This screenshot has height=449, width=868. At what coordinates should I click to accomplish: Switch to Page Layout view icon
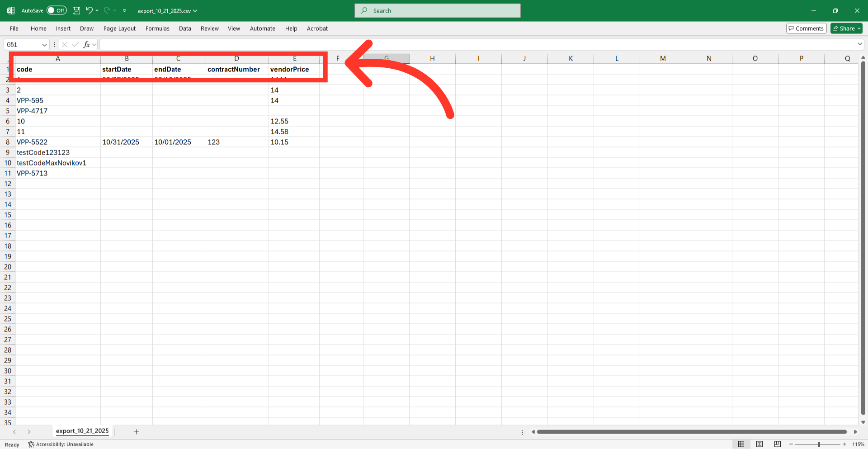tap(759, 444)
